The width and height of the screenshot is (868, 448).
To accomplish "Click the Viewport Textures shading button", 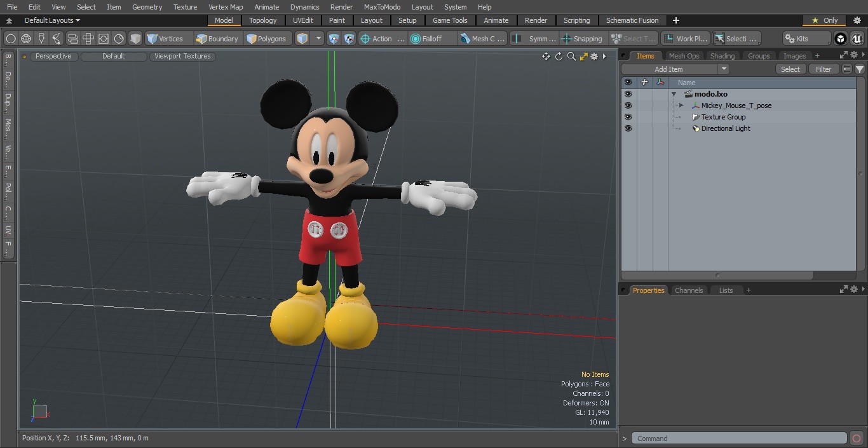I will [182, 56].
